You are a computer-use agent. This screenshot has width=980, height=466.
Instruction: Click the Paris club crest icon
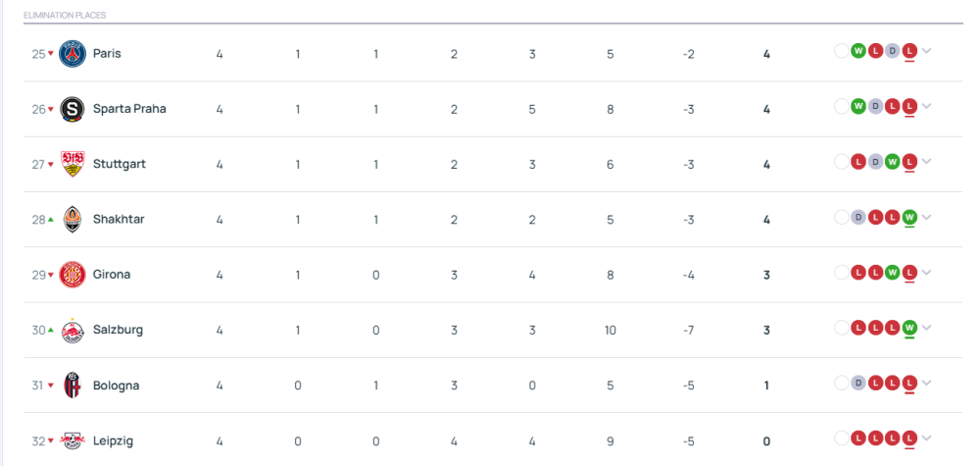click(73, 54)
